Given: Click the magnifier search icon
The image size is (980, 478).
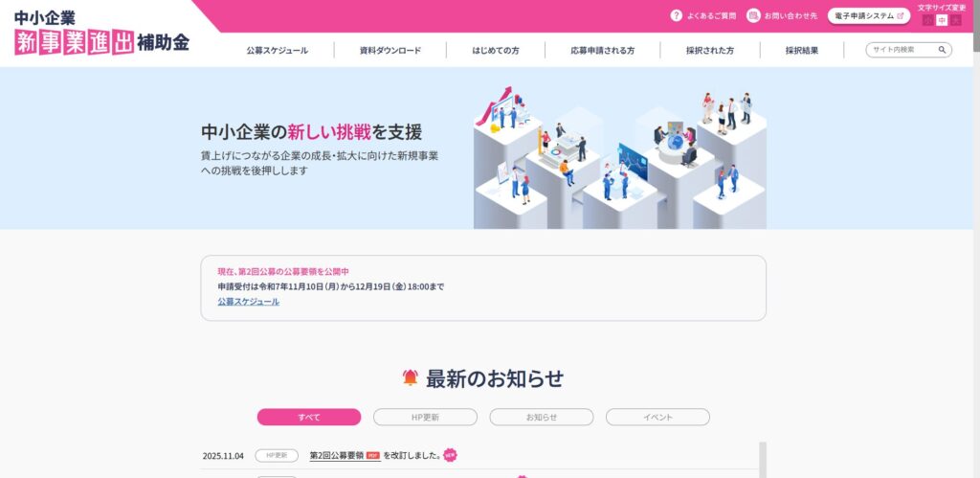Looking at the screenshot, I should tap(942, 50).
